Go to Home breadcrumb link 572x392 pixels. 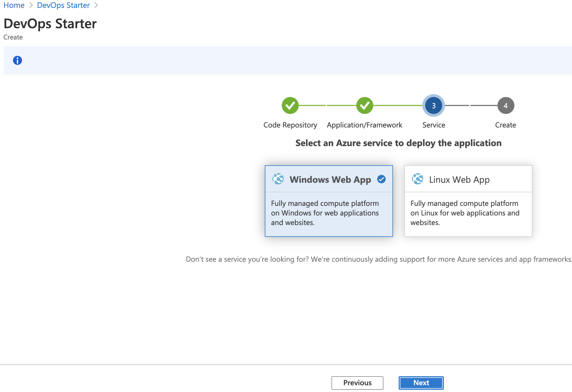click(x=14, y=5)
